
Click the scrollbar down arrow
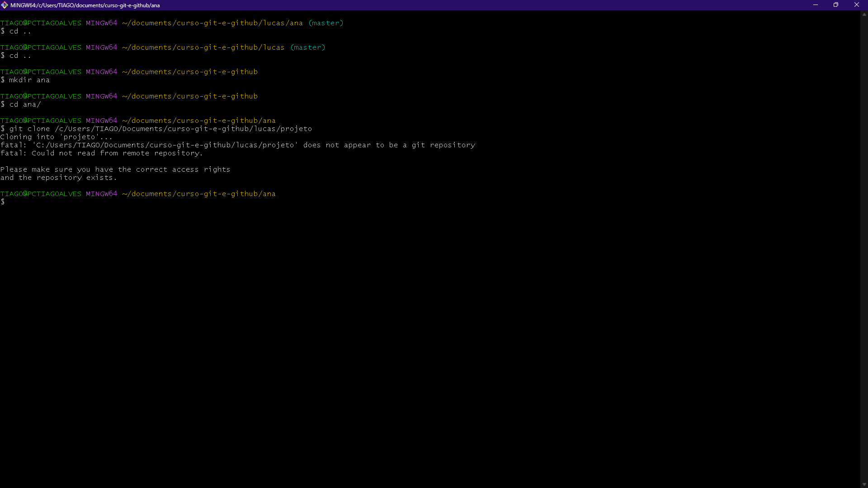click(864, 484)
